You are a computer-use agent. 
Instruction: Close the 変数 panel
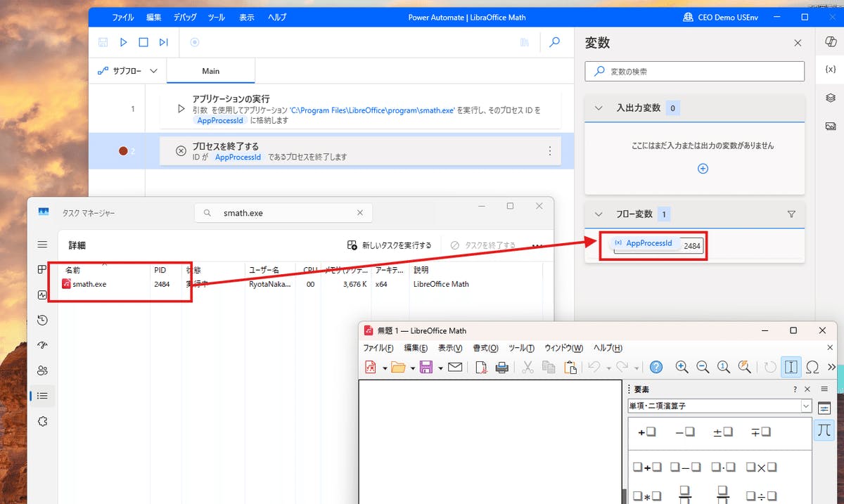[x=798, y=43]
